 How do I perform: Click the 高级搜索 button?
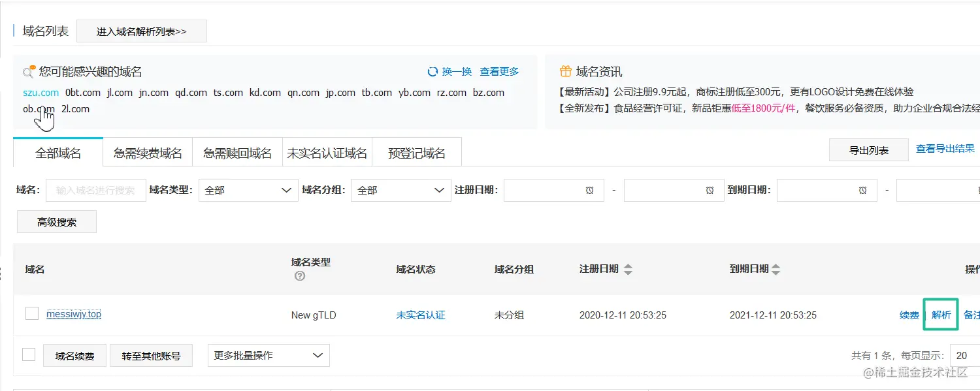[x=57, y=222]
